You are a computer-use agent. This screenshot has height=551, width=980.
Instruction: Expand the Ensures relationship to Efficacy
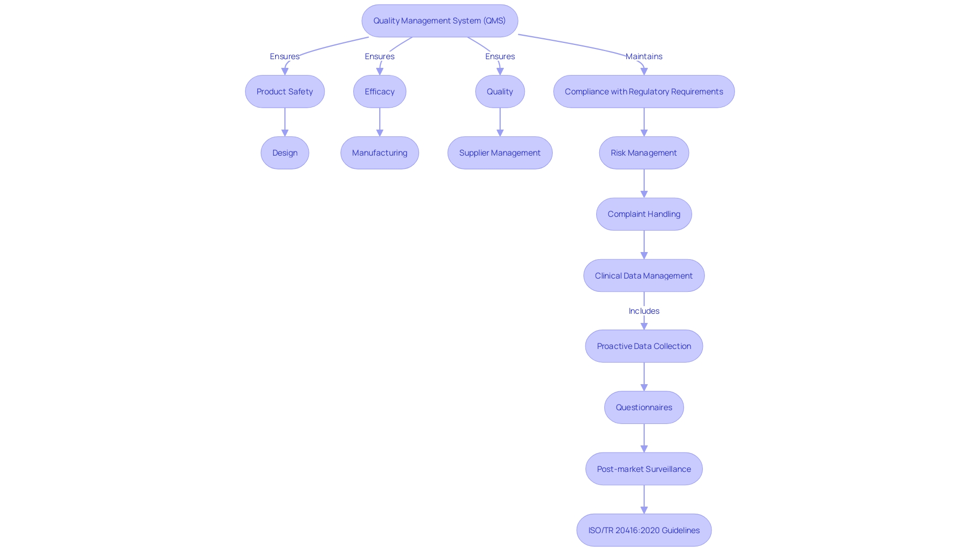(379, 56)
